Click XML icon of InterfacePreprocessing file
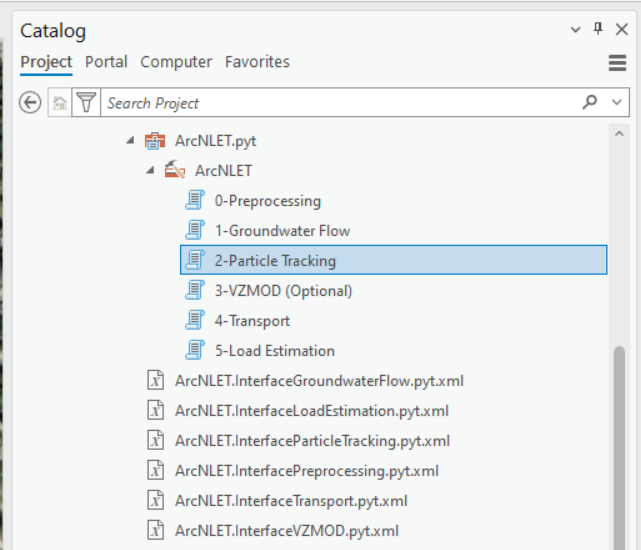 pos(155,470)
